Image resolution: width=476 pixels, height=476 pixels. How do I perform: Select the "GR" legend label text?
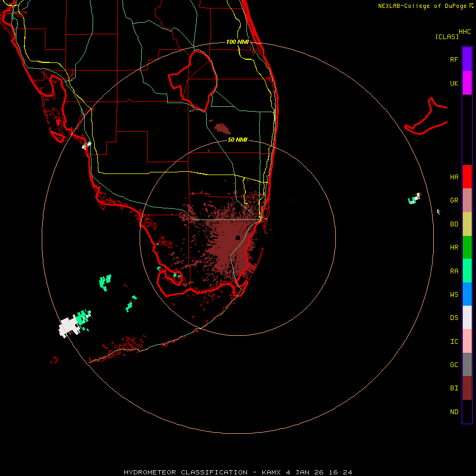454,200
